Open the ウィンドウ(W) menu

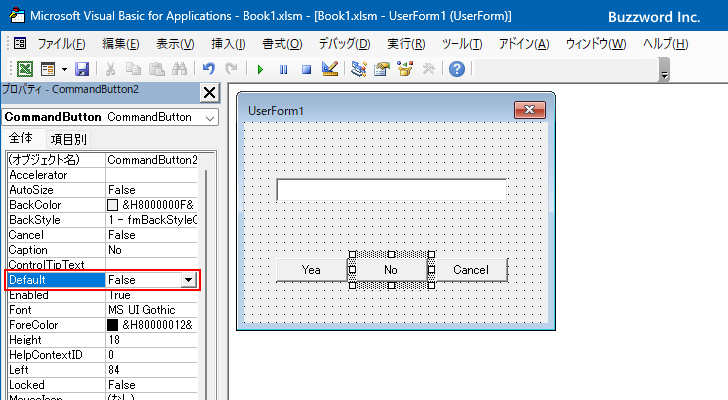tap(596, 44)
